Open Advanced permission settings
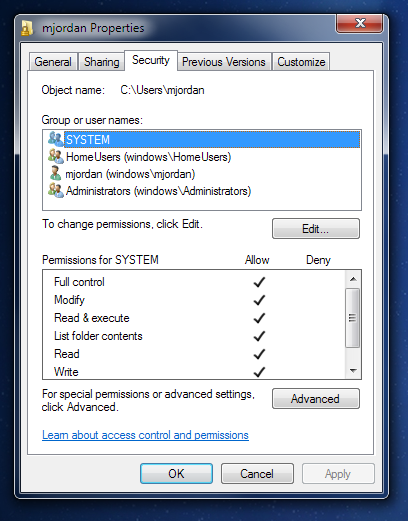 tap(316, 398)
